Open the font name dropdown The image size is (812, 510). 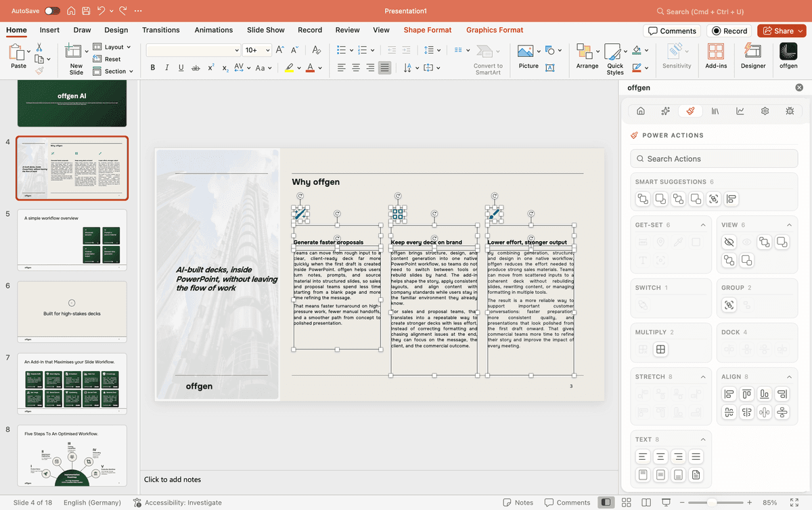click(236, 50)
